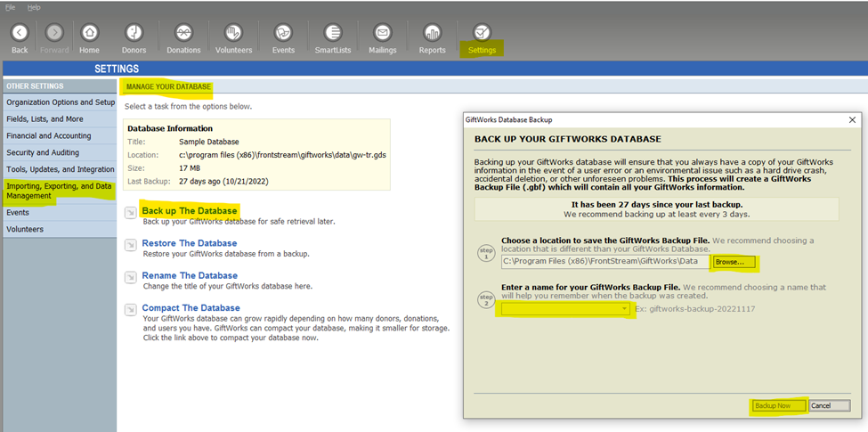
Task: Click the 27 days since last backup notice
Action: pyautogui.click(x=657, y=204)
